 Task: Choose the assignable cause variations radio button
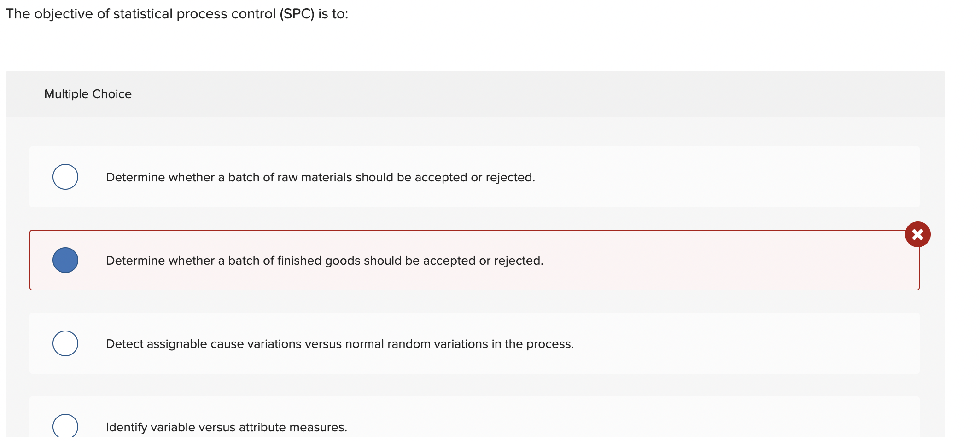point(65,343)
